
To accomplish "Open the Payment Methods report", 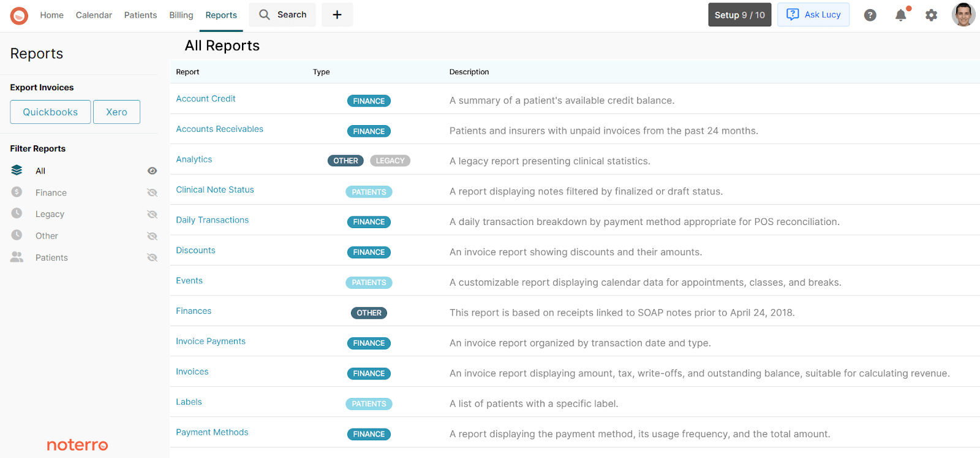I will click(x=212, y=432).
